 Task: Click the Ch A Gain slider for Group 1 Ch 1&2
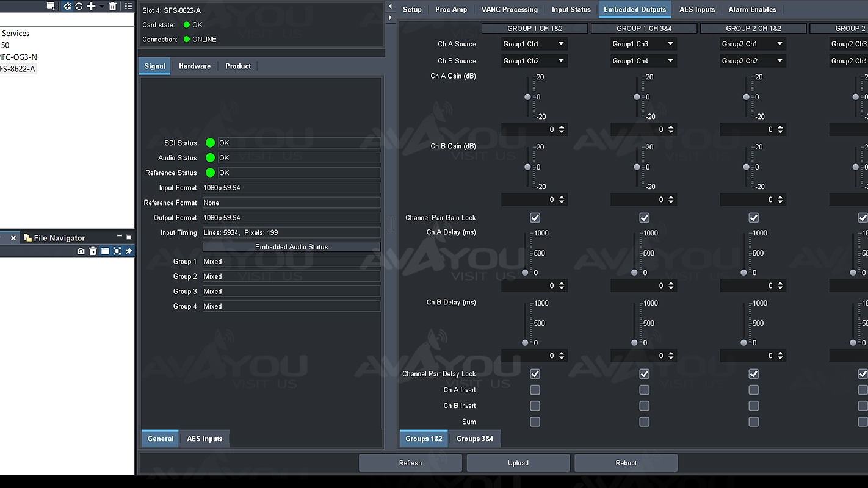[x=528, y=97]
